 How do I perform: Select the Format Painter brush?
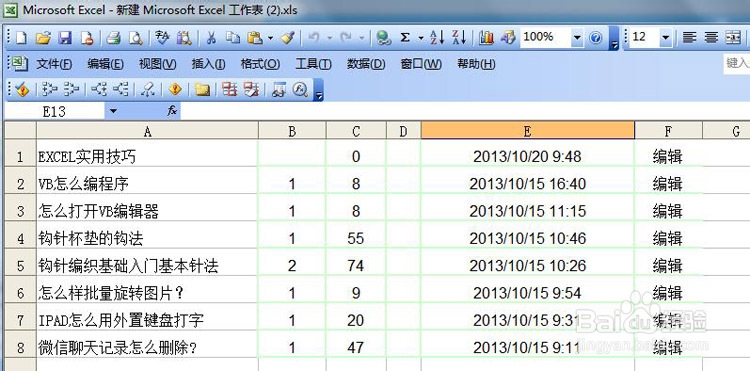[x=287, y=38]
